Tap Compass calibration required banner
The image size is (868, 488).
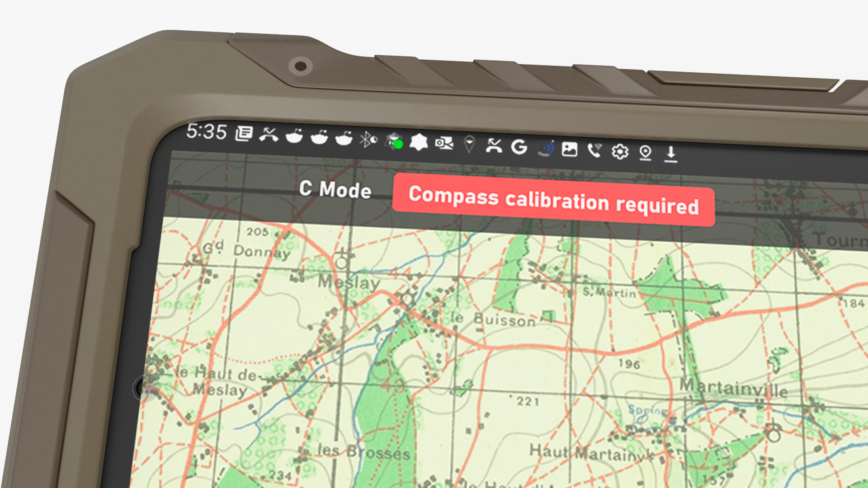554,200
